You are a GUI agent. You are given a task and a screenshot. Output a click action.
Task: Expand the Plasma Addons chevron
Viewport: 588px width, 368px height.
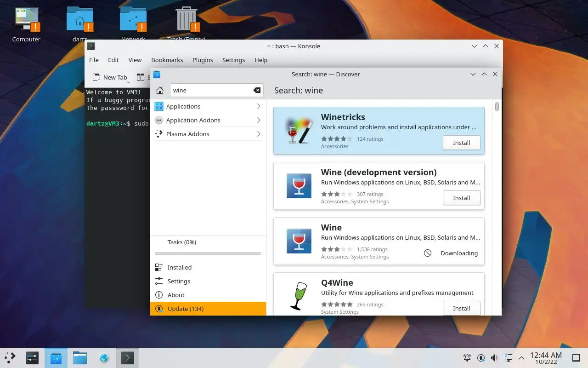[259, 134]
